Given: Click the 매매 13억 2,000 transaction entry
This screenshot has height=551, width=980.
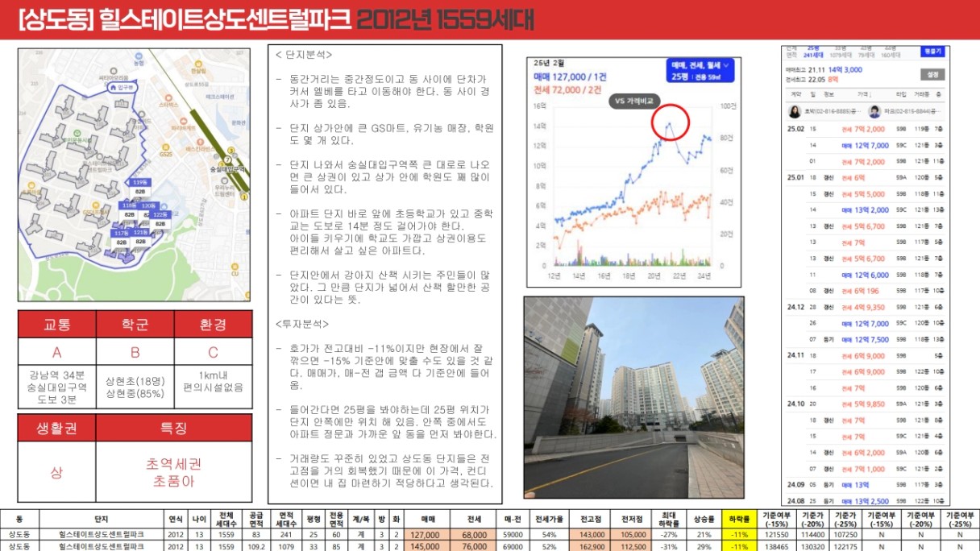Looking at the screenshot, I should click(x=864, y=209).
